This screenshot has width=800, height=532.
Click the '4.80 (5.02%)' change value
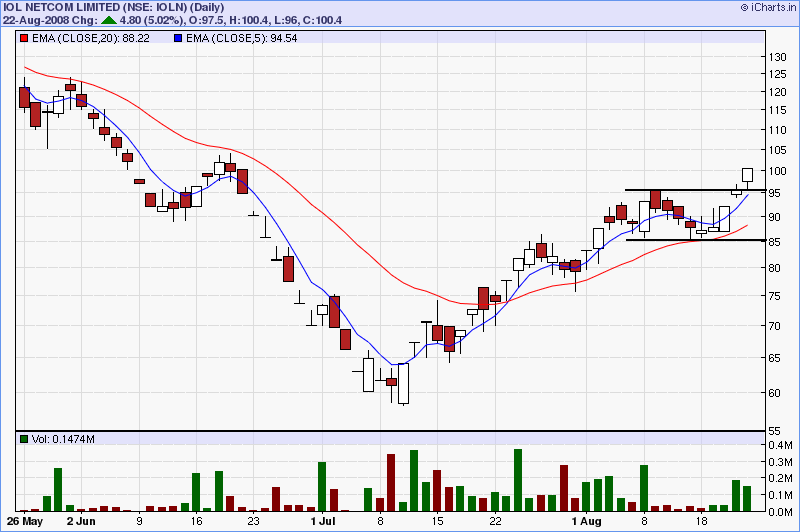[151, 20]
